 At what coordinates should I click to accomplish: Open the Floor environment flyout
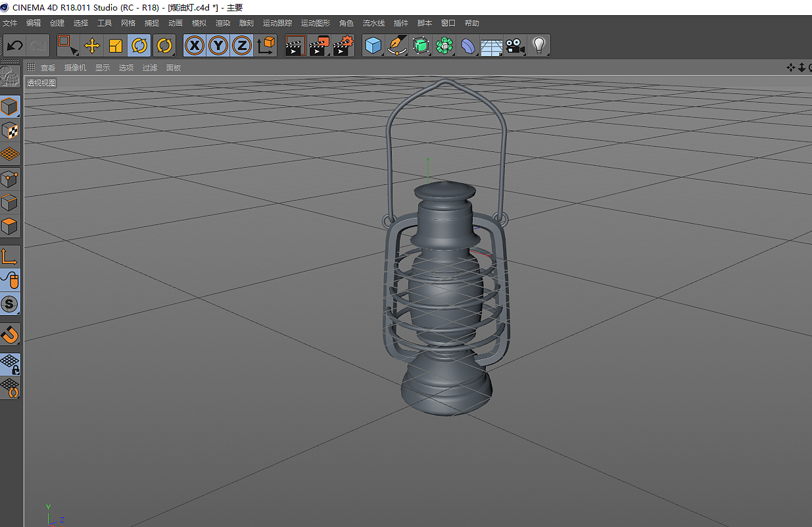tap(491, 45)
